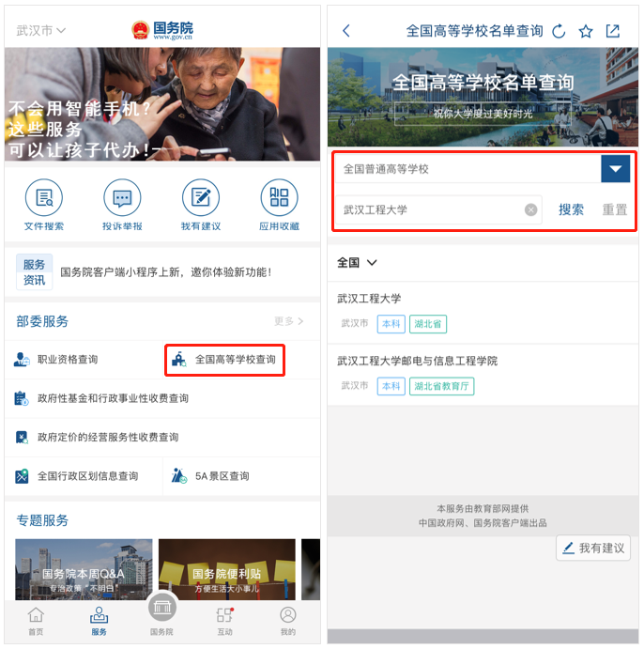Read the 国务院客户端小程序上新 news item
644x649 pixels.
click(x=166, y=272)
